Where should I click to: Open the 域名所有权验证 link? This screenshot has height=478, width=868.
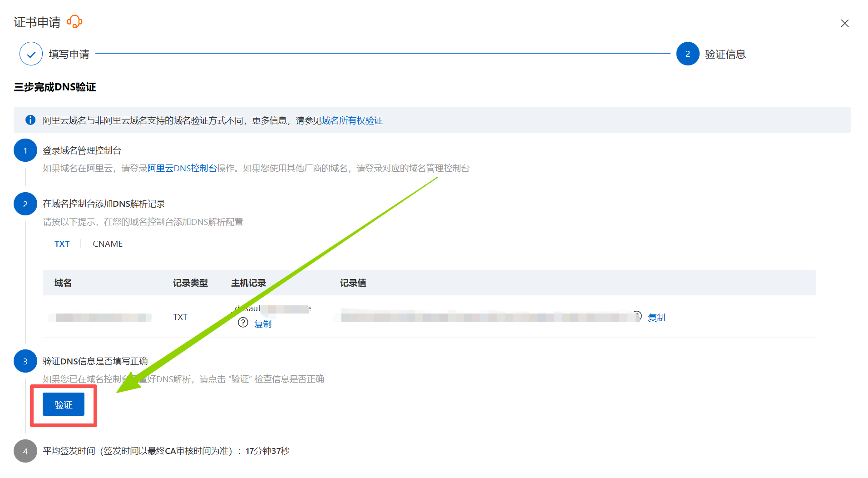coord(352,120)
